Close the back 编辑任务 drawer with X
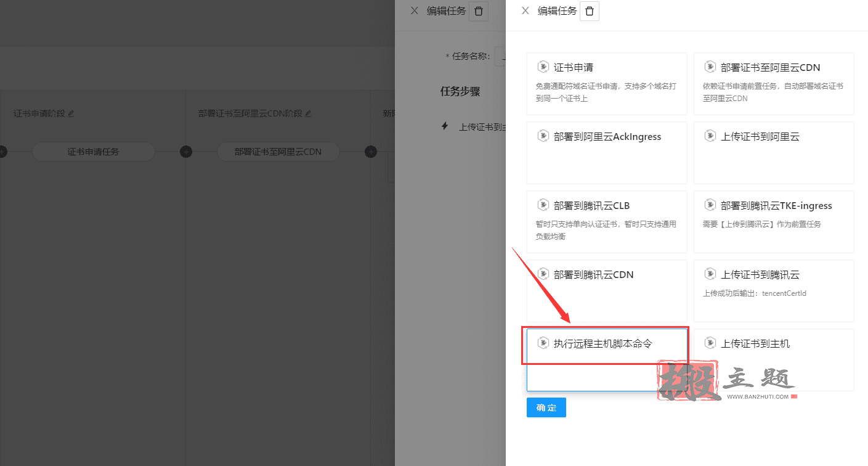Screen dimensions: 868x466 click(415, 10)
